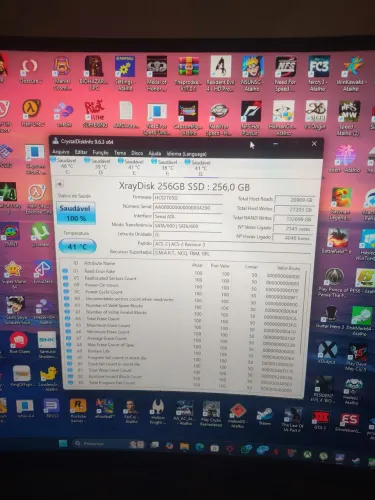This screenshot has height=500, width=375.
Task: Open the Half-Life 2 desktop icon
Action: tap(32, 113)
